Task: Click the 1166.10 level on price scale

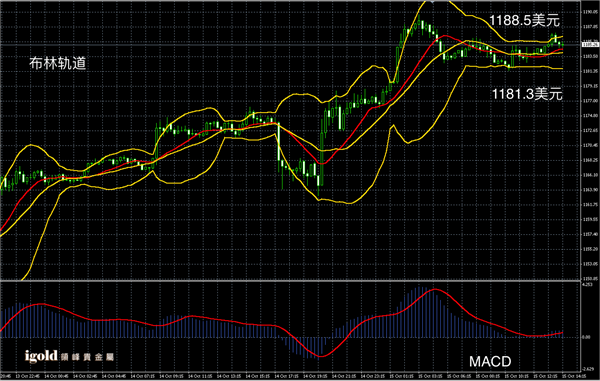Action: (x=590, y=175)
